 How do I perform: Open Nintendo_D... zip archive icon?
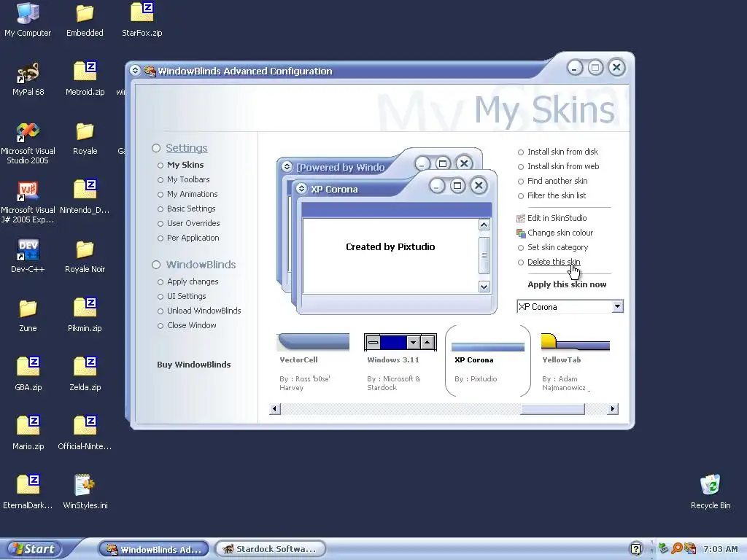click(85, 197)
